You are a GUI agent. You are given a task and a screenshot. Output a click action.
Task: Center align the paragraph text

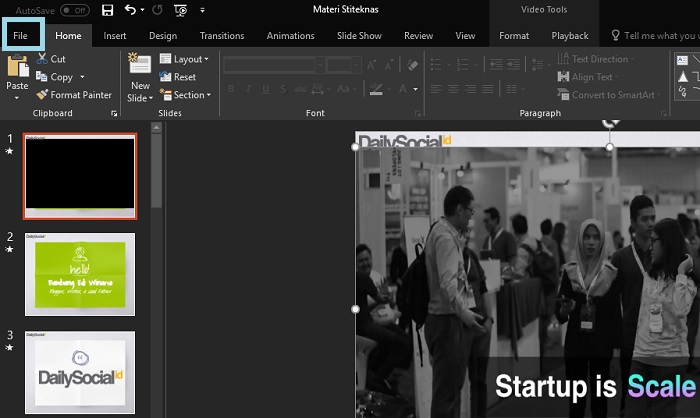click(453, 89)
